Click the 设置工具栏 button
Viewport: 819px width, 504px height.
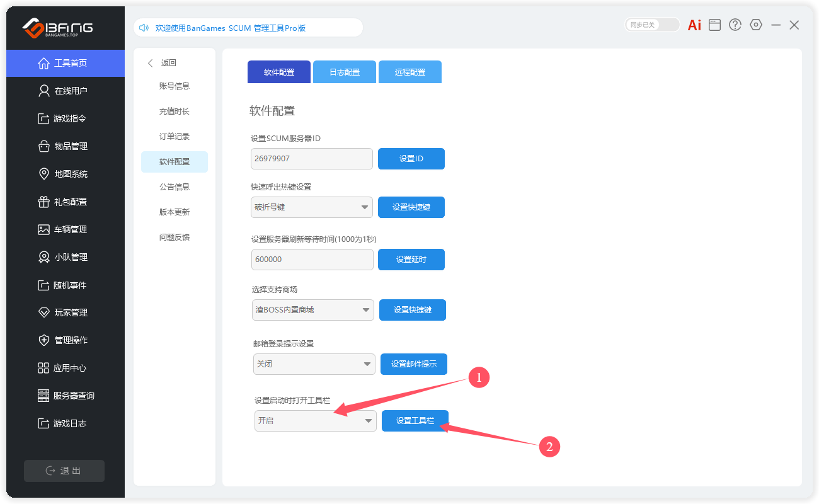coord(415,421)
